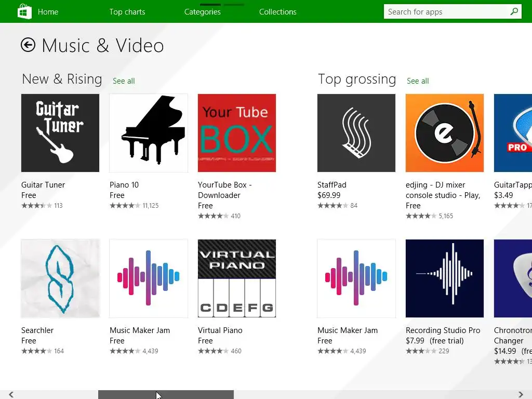
Task: Open the Collections menu
Action: pyautogui.click(x=278, y=12)
